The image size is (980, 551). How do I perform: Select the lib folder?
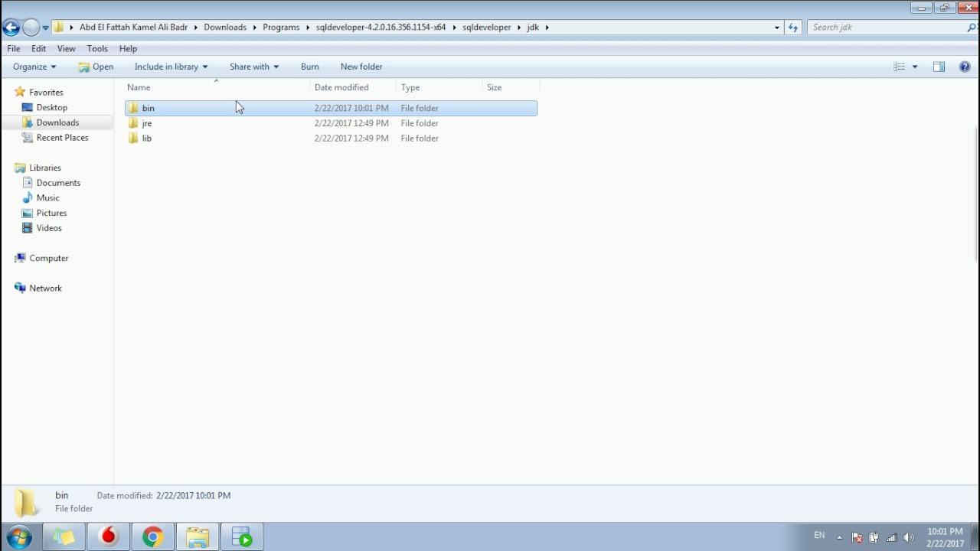click(x=146, y=139)
